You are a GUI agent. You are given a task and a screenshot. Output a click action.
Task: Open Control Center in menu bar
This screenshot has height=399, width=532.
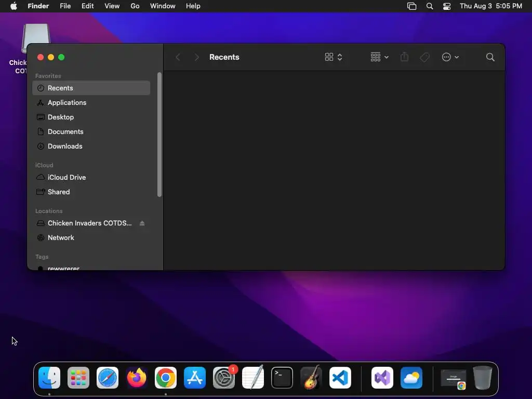pos(447,6)
